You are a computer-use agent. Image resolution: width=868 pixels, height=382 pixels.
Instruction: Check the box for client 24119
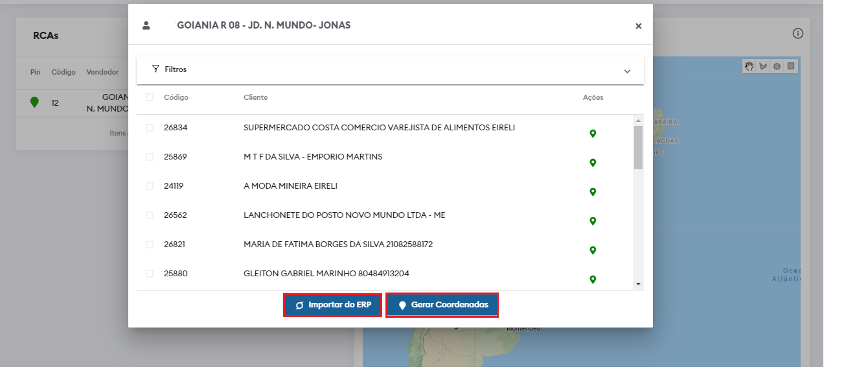pyautogui.click(x=150, y=186)
